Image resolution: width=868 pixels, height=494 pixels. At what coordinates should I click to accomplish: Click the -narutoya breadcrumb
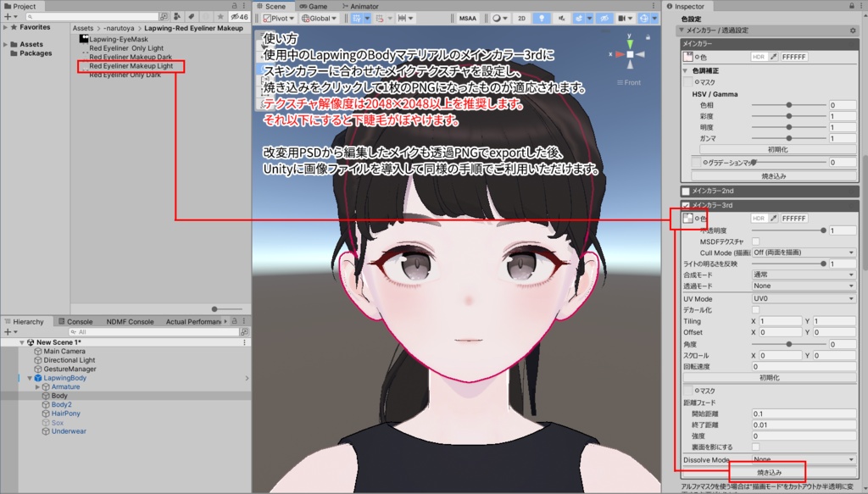point(119,28)
